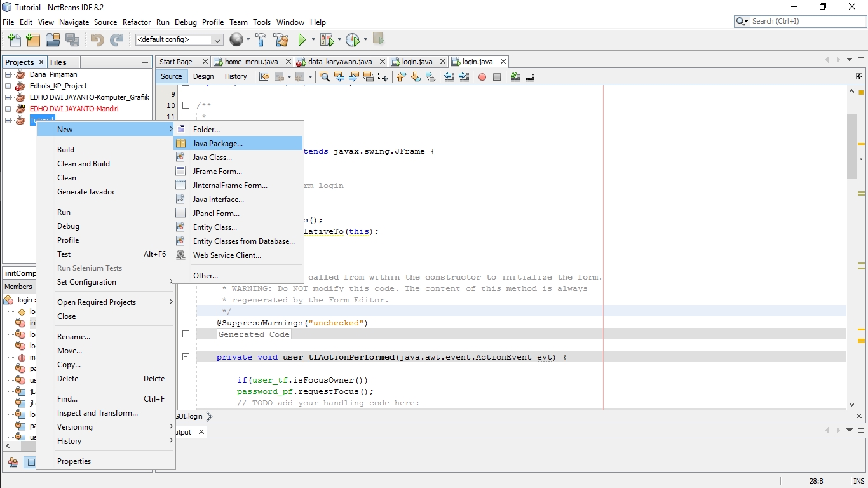Screen dimensions: 868x488
Task: Click the Last Edit icon in editor toolbar
Action: pyautogui.click(x=264, y=77)
